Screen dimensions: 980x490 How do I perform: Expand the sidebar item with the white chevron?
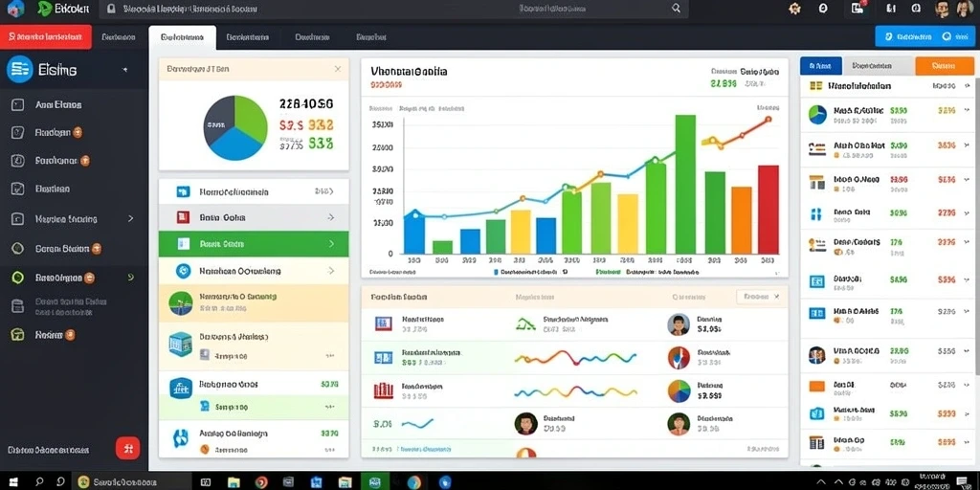click(130, 219)
